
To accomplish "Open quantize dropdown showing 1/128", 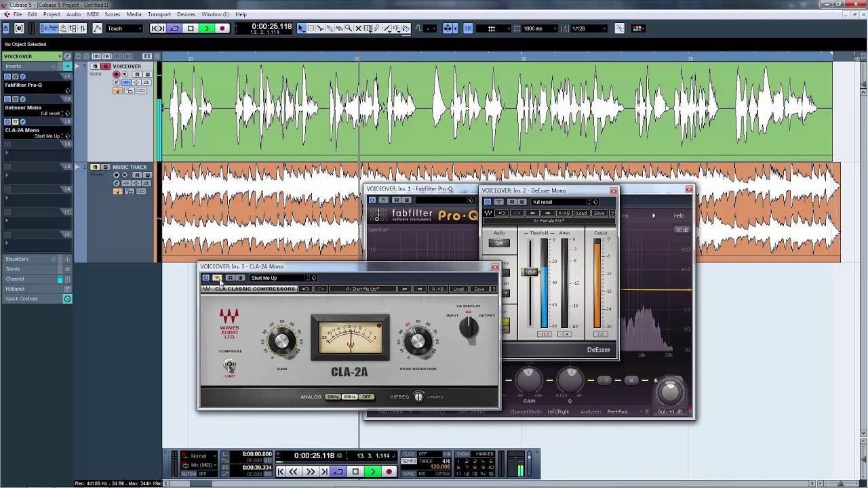I will pyautogui.click(x=589, y=28).
